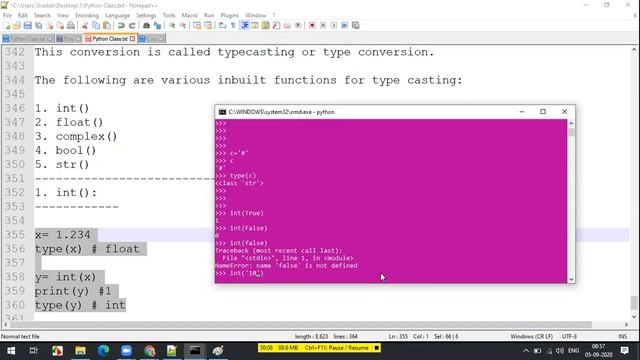
Task: Open the Search menu
Action: (42, 16)
